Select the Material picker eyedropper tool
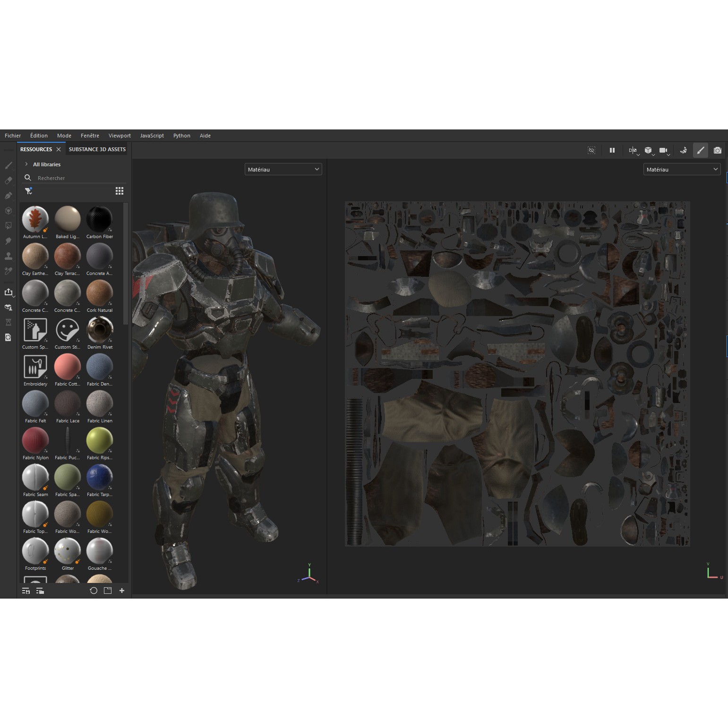The height and width of the screenshot is (728, 728). point(9,271)
